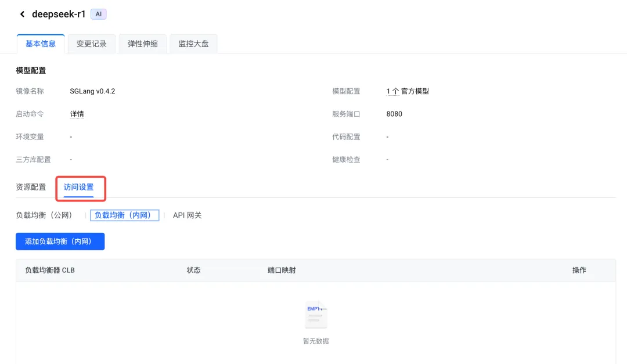
Task: Click the 启动命令 label
Action: (x=30, y=114)
